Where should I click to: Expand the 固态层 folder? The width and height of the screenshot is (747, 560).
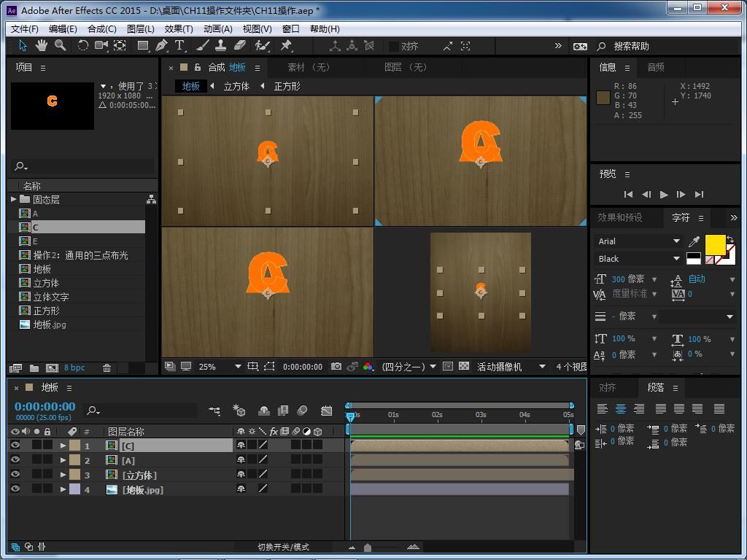click(14, 199)
